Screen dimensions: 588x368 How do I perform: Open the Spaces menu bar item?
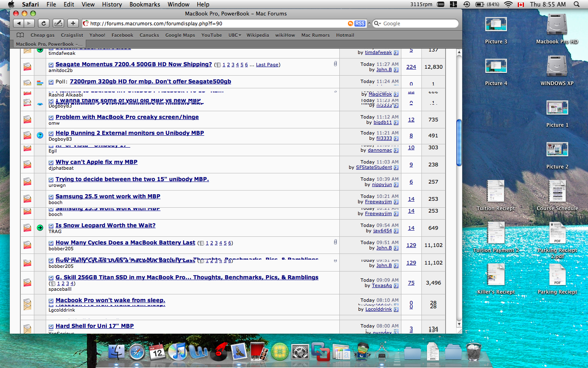453,4
